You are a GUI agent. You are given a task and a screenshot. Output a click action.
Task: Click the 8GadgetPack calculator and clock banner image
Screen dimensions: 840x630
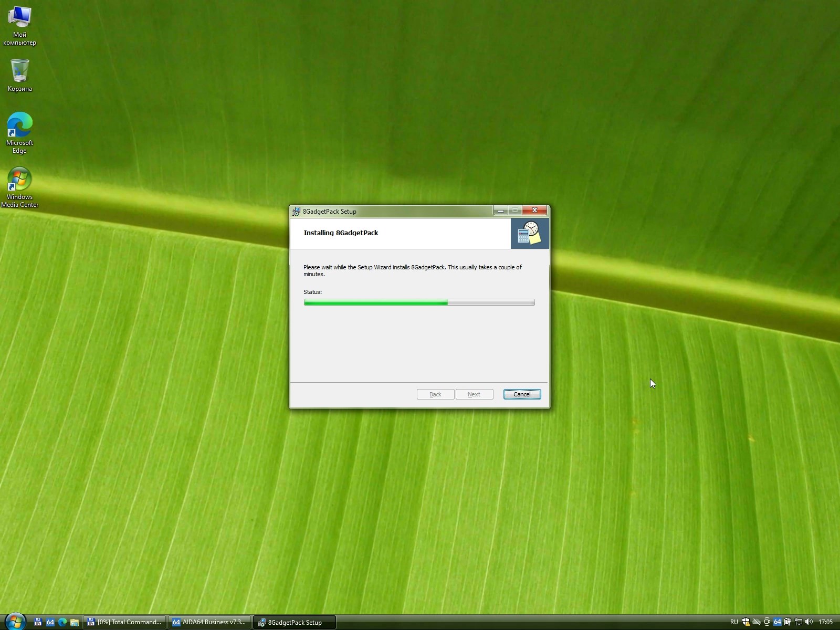(530, 233)
